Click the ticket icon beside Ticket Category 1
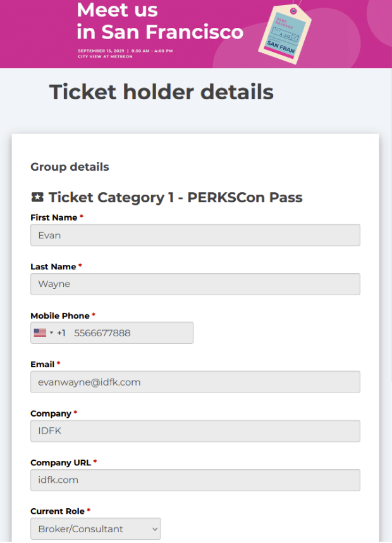The image size is (392, 543). point(37,197)
